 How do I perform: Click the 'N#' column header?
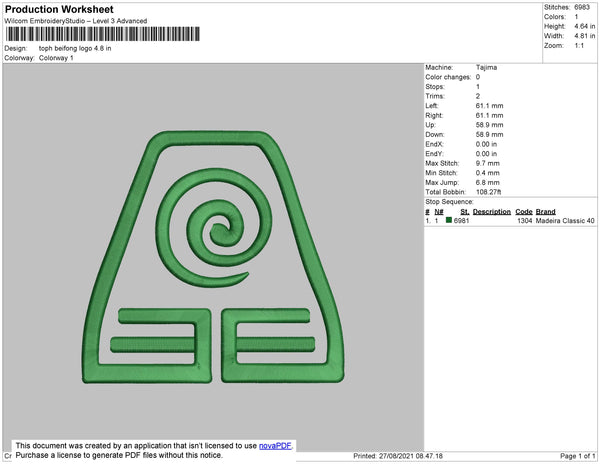(x=439, y=212)
